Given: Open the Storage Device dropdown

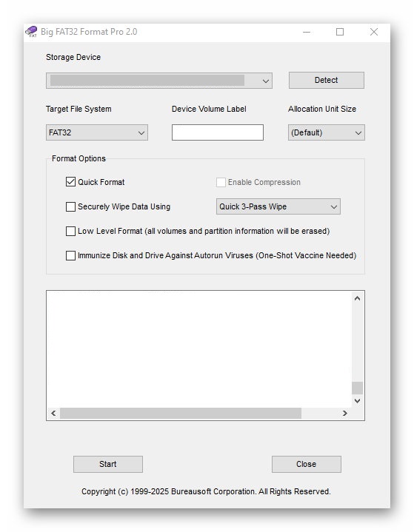Looking at the screenshot, I should click(x=159, y=81).
